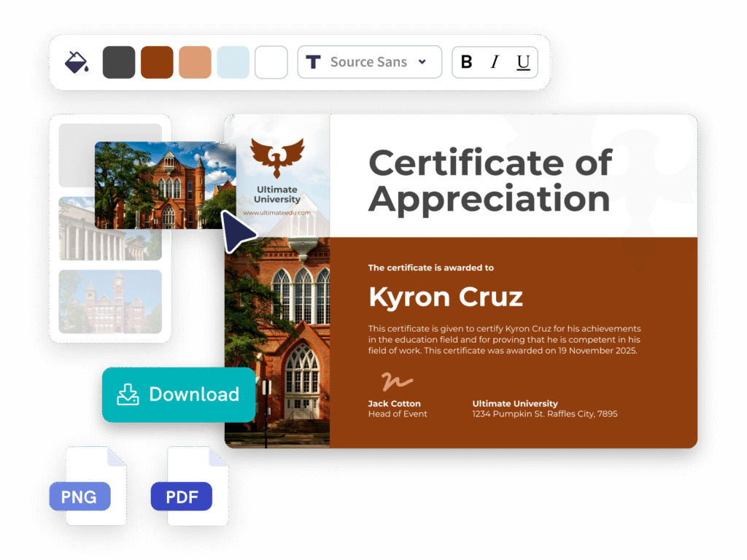Screen dimensions: 747x560
Task: Select the white color swatch
Action: (271, 62)
